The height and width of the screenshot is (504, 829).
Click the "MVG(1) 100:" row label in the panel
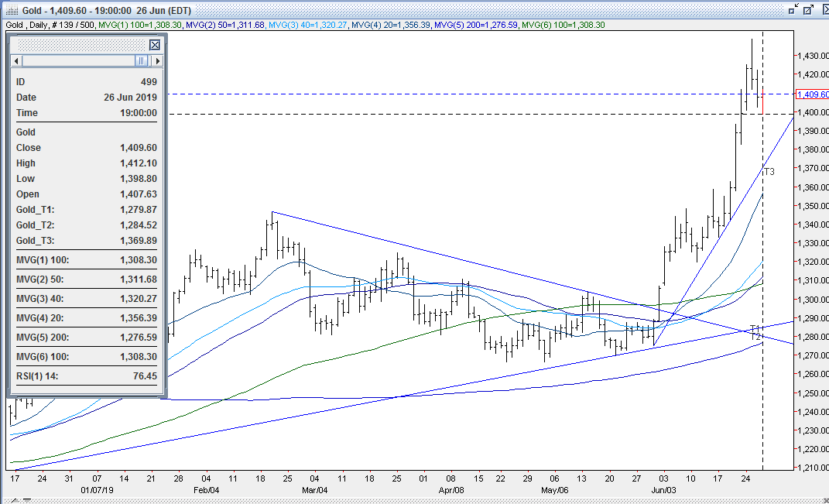(43, 260)
